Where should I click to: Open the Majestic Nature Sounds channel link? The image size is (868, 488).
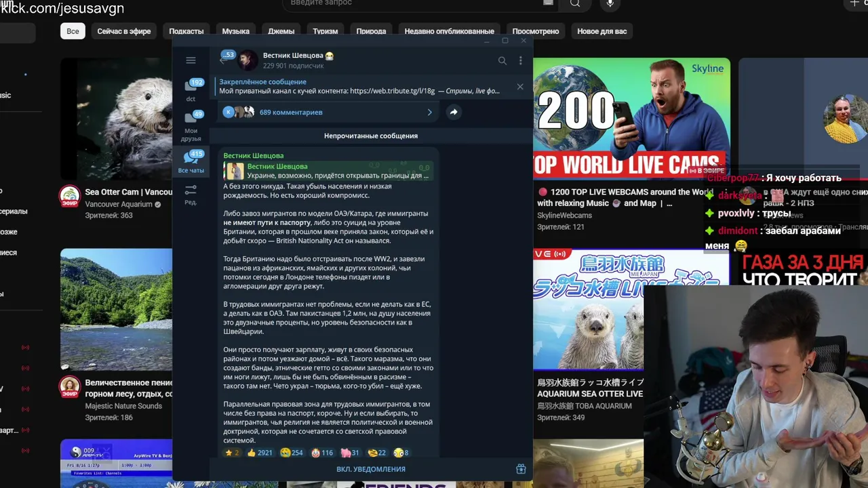[x=123, y=406]
